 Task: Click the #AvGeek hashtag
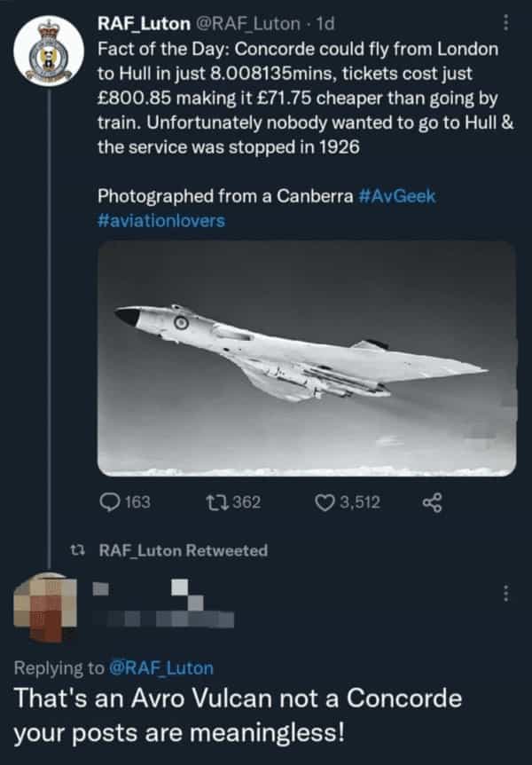tap(398, 196)
